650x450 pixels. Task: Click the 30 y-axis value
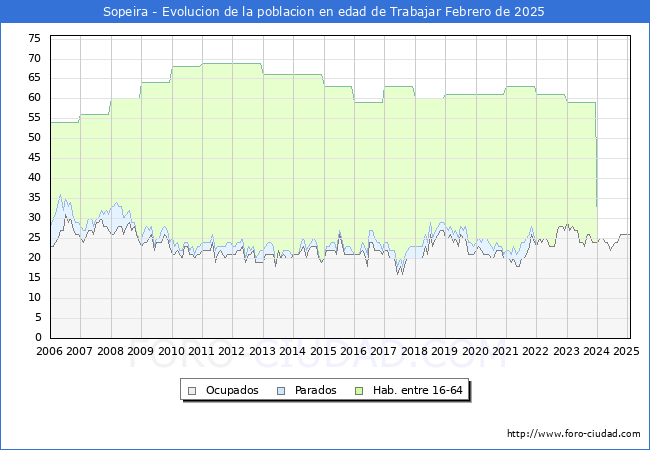(34, 217)
